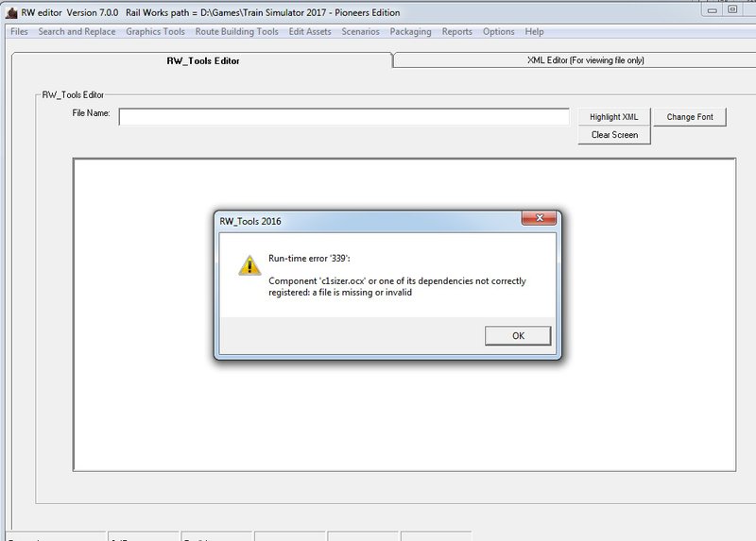Click the "File Name:" label

pyautogui.click(x=91, y=113)
